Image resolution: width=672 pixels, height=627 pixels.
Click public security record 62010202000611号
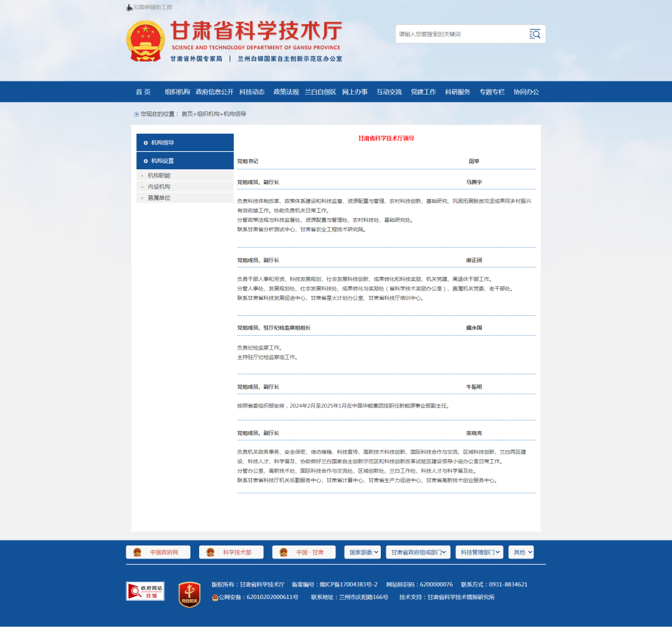pos(273,597)
